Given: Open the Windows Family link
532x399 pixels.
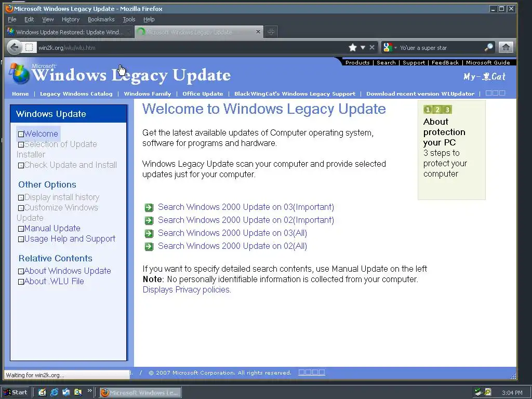Looking at the screenshot, I should pos(147,94).
